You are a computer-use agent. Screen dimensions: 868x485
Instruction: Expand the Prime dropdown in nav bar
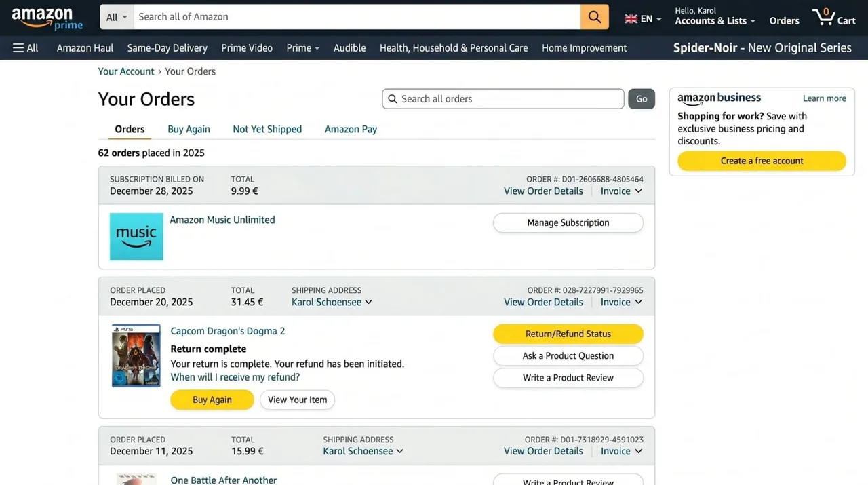[x=302, y=48]
